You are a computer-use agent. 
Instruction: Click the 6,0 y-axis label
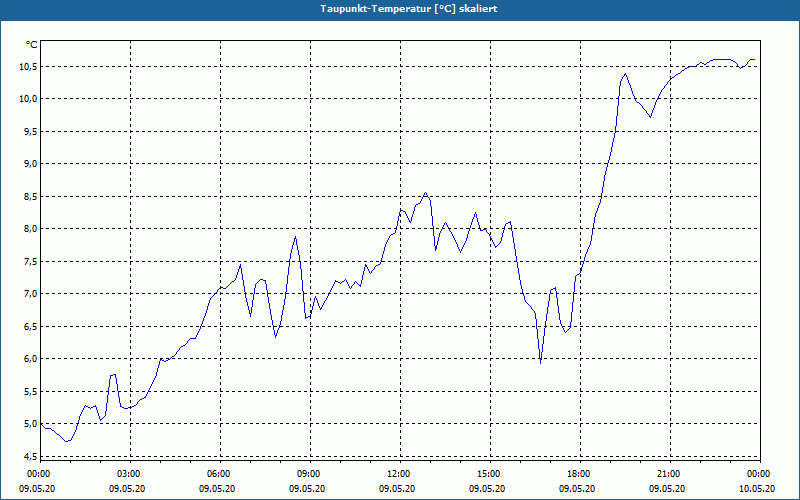(31, 359)
